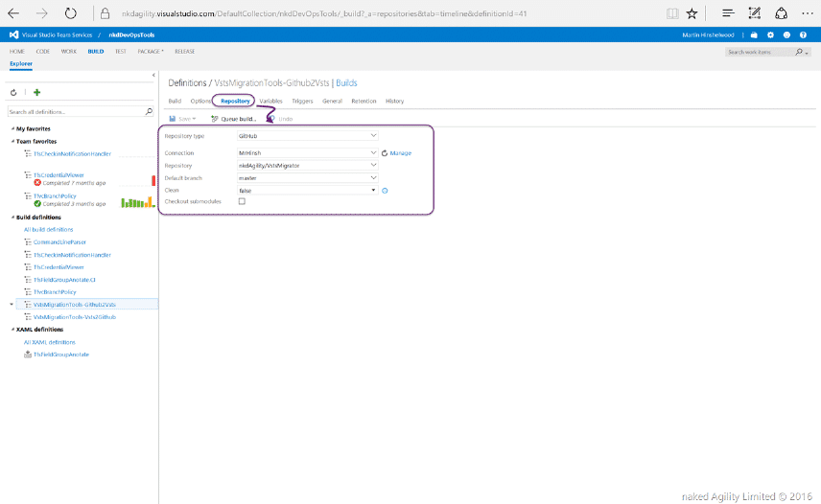Click the browser forward arrow
This screenshot has height=504, width=821.
[x=42, y=13]
